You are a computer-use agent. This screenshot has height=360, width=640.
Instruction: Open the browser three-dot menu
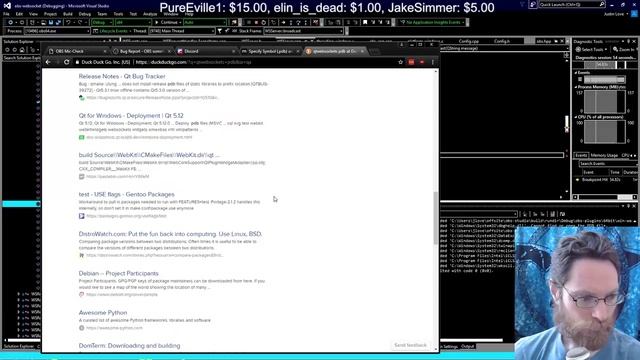click(x=433, y=62)
